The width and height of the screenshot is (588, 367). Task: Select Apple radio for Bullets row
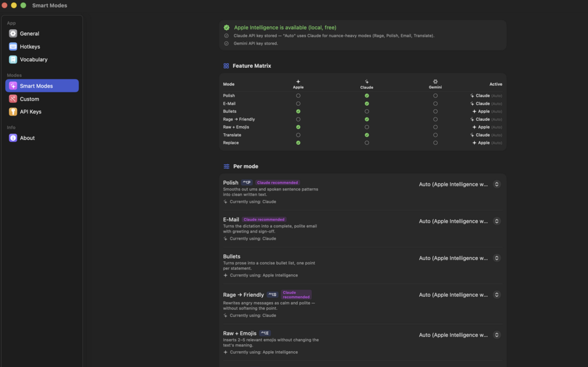(298, 112)
